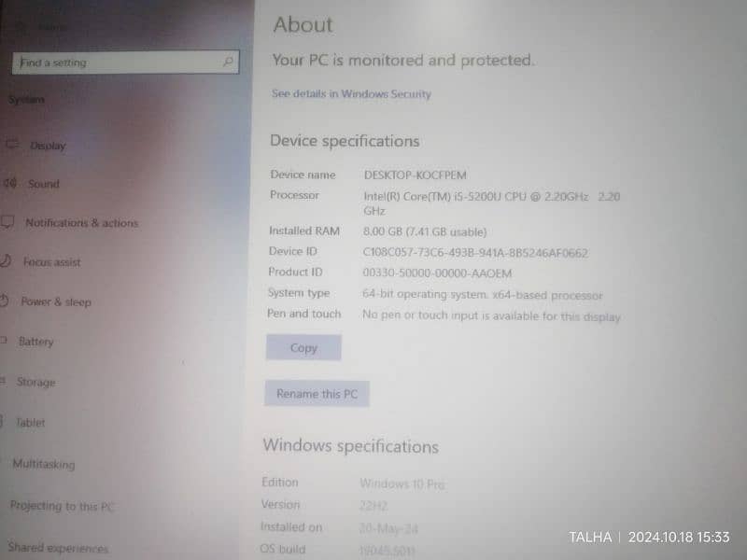The image size is (747, 560).
Task: Open Shared experiences settings
Action: [58, 548]
